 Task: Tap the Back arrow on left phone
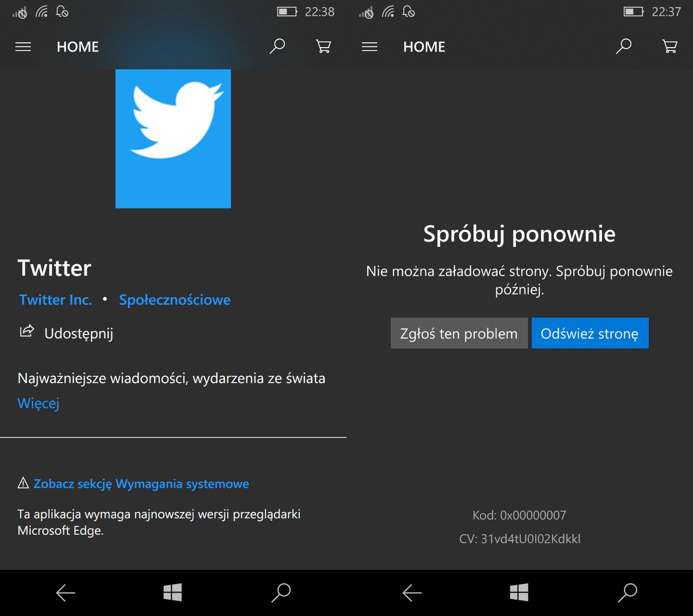(66, 593)
